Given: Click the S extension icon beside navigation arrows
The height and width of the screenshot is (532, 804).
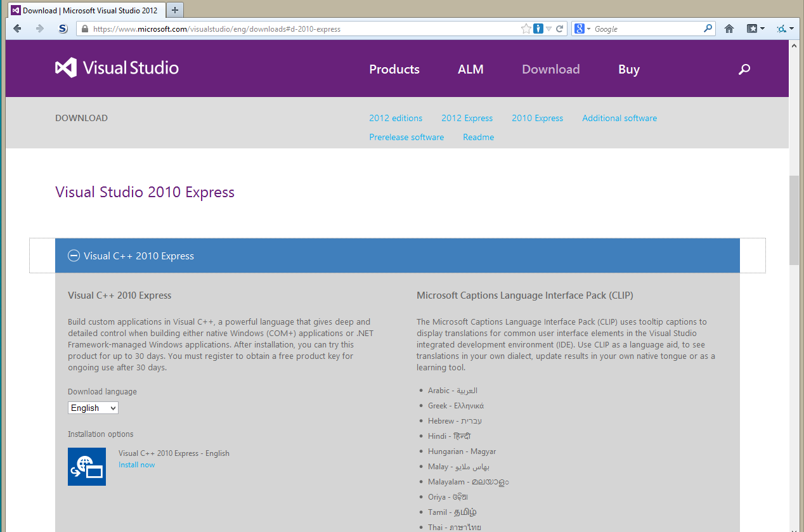Looking at the screenshot, I should pos(63,29).
